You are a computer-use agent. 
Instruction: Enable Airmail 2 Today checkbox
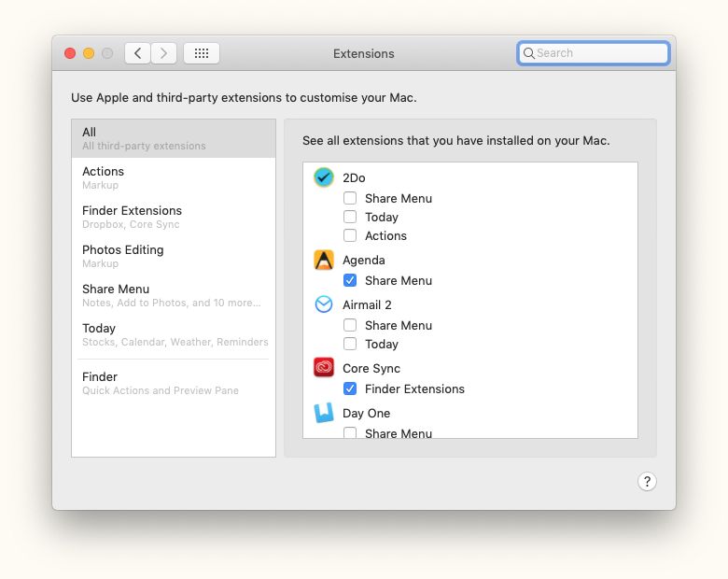(350, 344)
